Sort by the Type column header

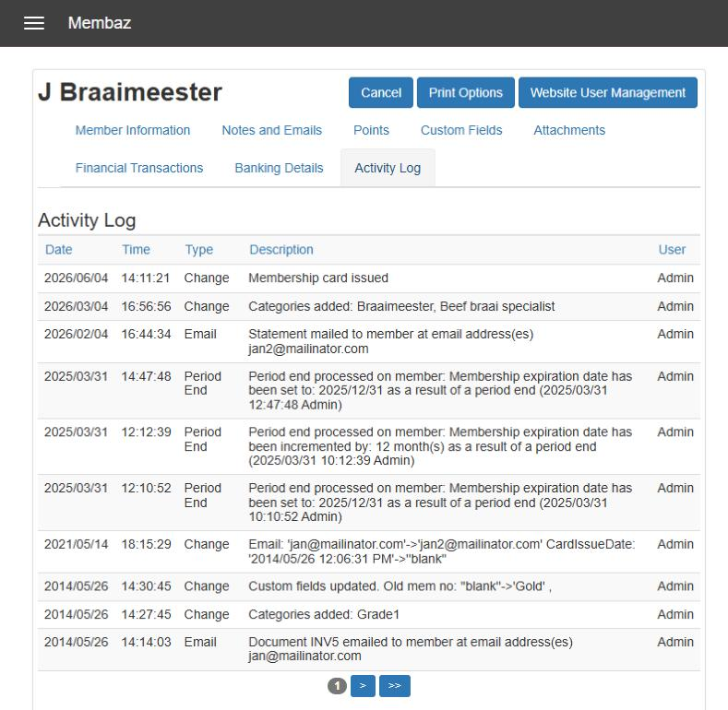point(199,250)
